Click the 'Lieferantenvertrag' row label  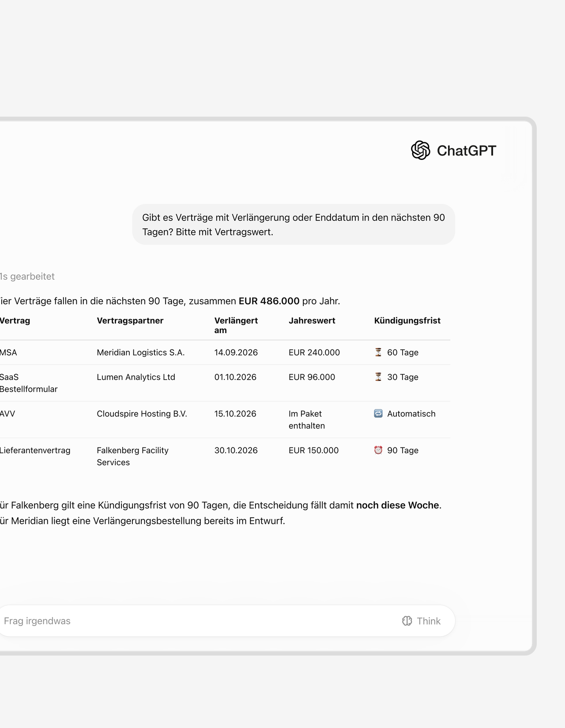[35, 451]
